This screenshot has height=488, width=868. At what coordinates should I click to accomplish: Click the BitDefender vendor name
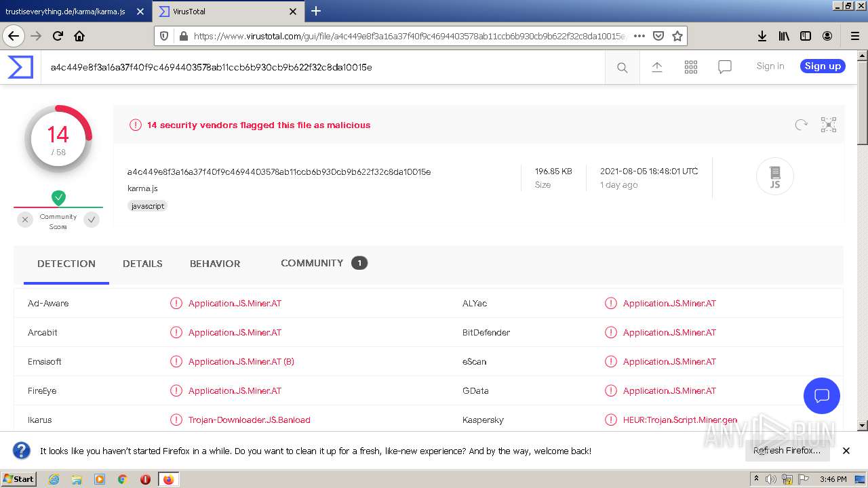point(486,332)
